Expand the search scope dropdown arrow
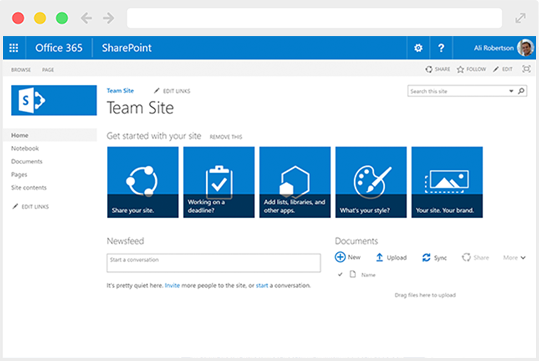The width and height of the screenshot is (539, 361). click(x=511, y=91)
